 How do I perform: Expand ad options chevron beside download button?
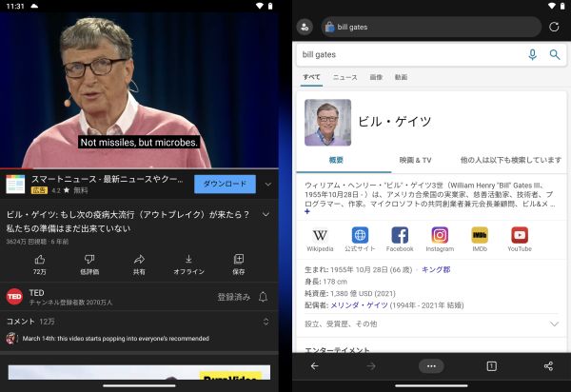click(x=268, y=185)
